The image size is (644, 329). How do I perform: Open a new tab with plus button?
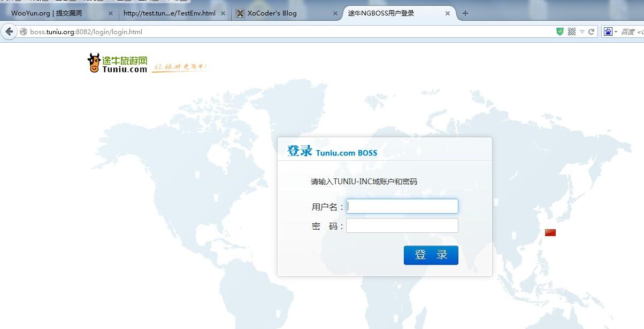[465, 13]
